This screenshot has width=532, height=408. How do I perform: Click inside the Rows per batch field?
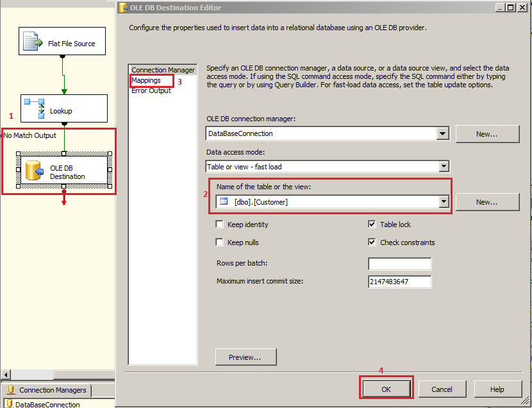tap(400, 263)
